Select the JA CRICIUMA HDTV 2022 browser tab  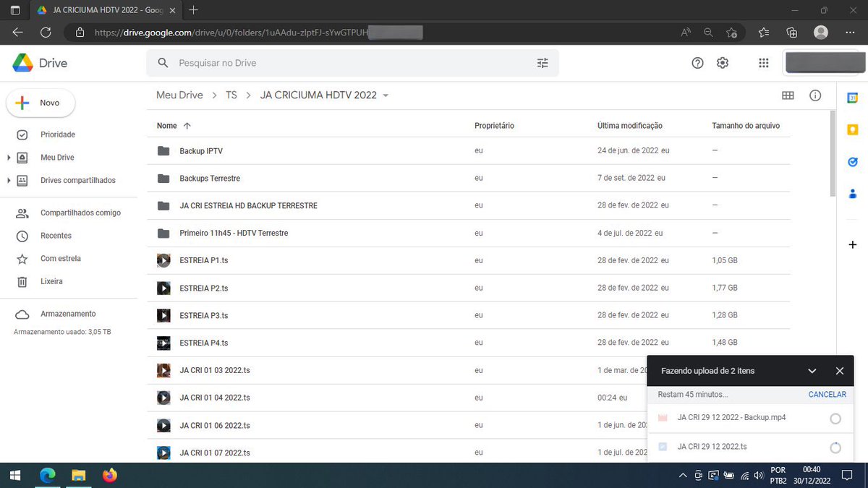click(x=105, y=10)
